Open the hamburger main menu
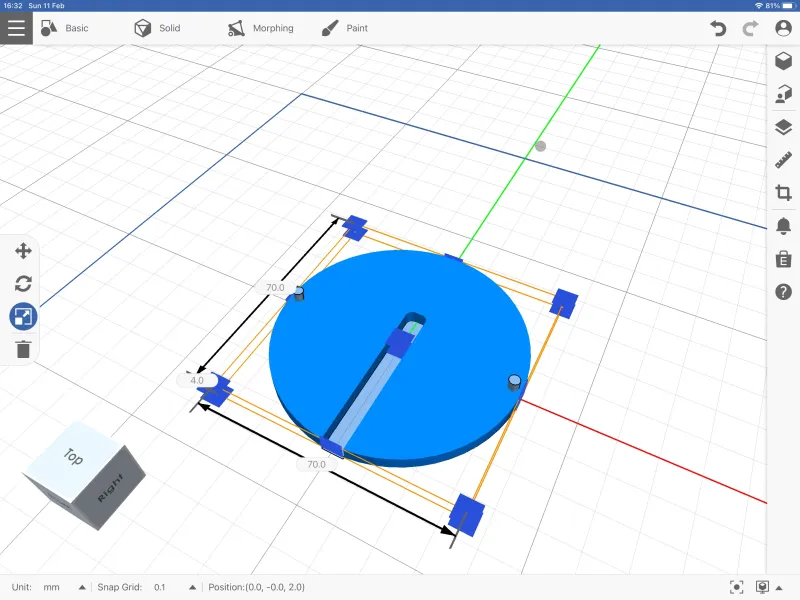 click(x=16, y=28)
